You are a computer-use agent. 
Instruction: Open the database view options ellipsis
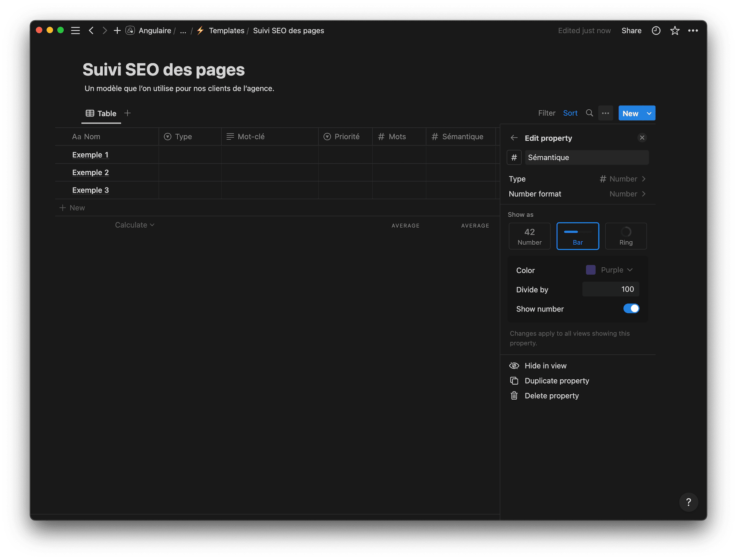(605, 113)
